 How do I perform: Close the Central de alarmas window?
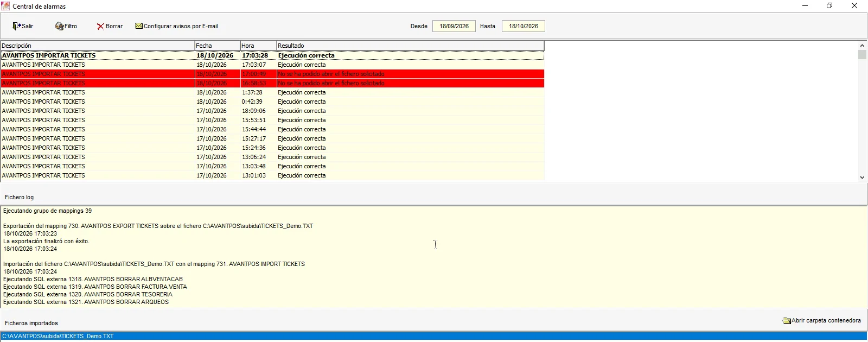(854, 6)
